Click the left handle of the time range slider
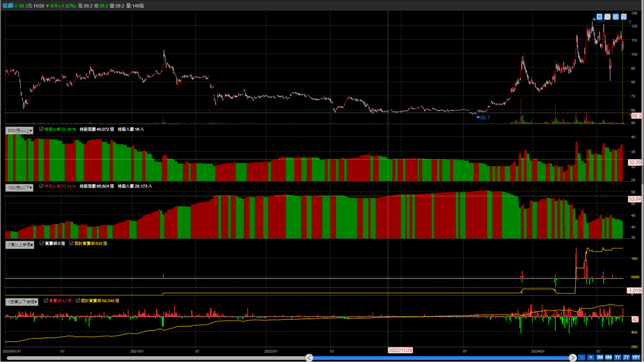Screen dimensions: 644x362 [309, 357]
